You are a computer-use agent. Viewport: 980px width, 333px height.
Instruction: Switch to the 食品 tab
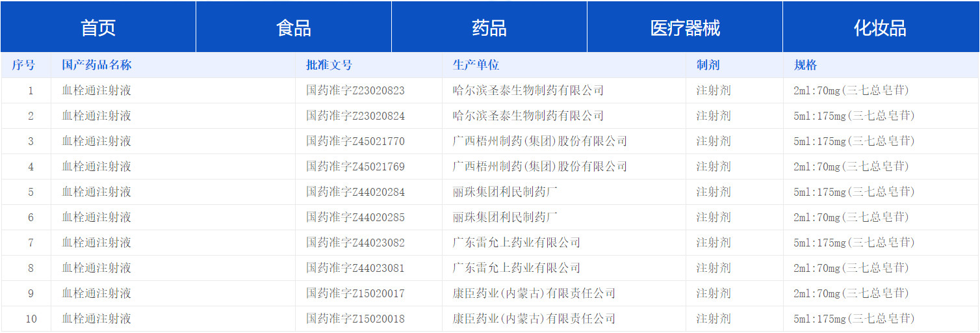pyautogui.click(x=294, y=27)
